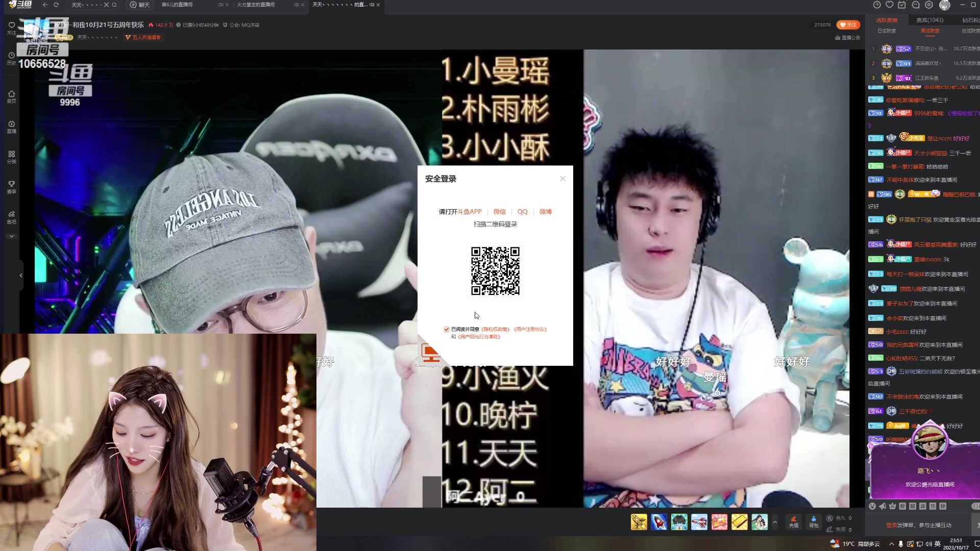Send the gold bar gift
The width and height of the screenshot is (980, 551).
point(740,522)
